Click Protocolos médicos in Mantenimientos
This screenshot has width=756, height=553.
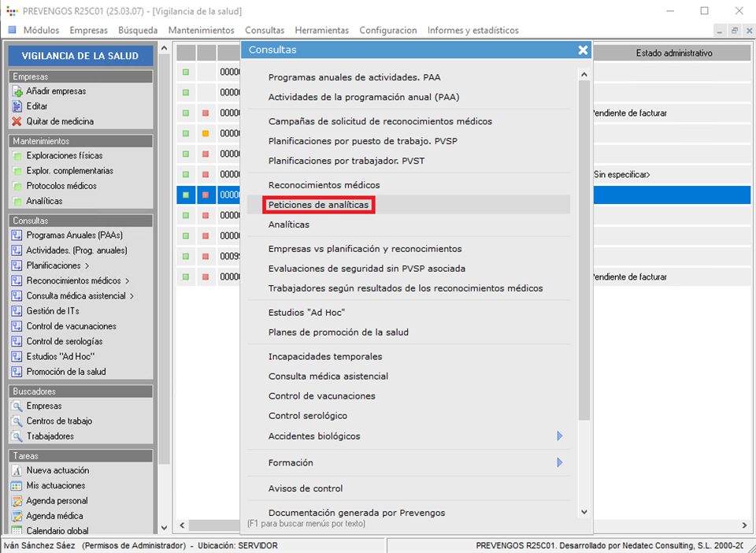(x=61, y=186)
